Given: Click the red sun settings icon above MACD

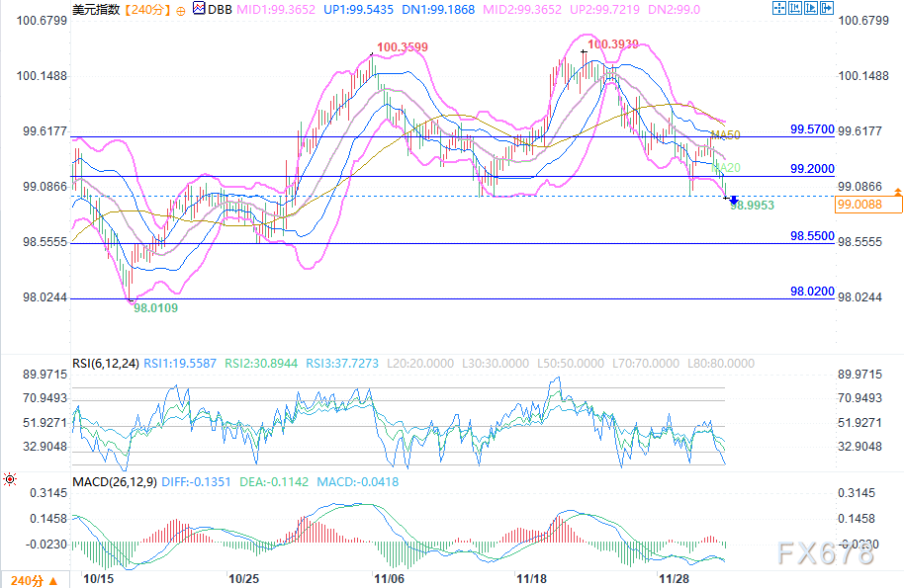Looking at the screenshot, I should click(x=10, y=479).
